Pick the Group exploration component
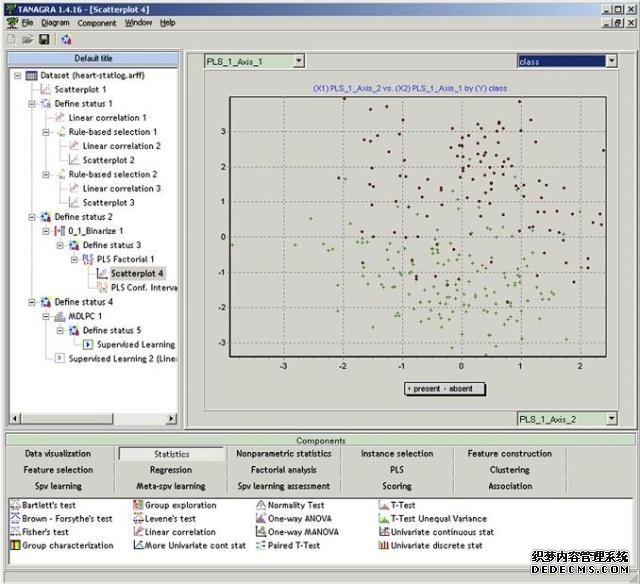The width and height of the screenshot is (640, 584). pyautogui.click(x=138, y=506)
